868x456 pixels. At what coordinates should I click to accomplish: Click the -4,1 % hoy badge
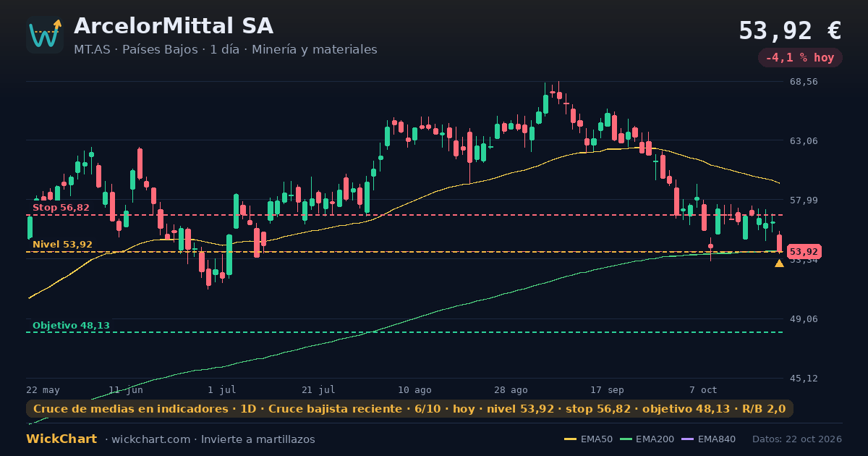[x=800, y=57]
